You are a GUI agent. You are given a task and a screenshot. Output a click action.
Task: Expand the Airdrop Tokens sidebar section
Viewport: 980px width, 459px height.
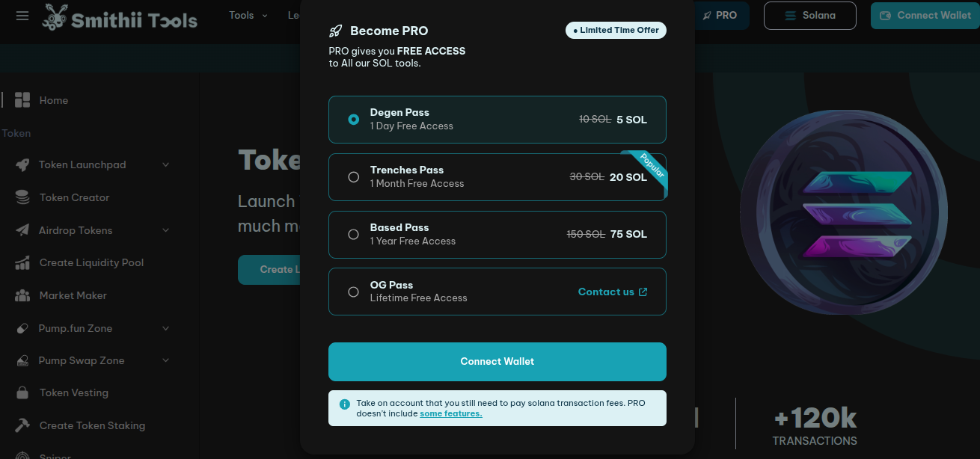166,230
